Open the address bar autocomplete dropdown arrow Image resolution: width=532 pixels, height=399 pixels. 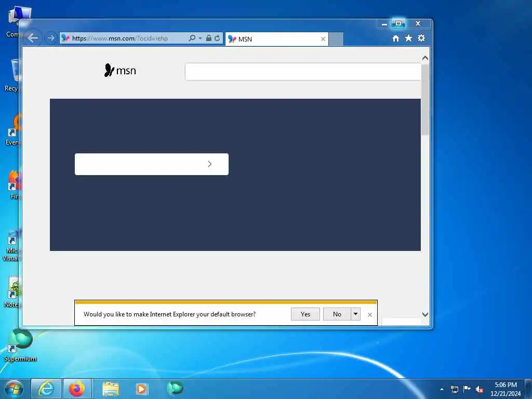200,38
